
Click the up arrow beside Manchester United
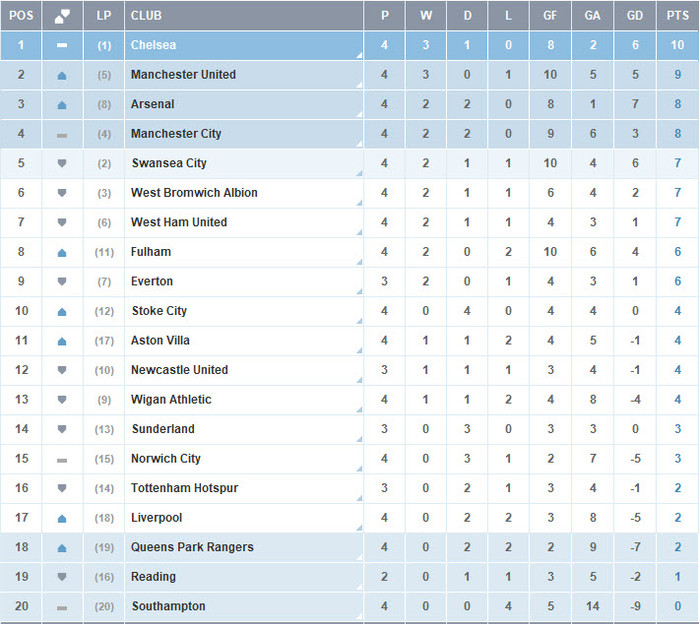[62, 75]
